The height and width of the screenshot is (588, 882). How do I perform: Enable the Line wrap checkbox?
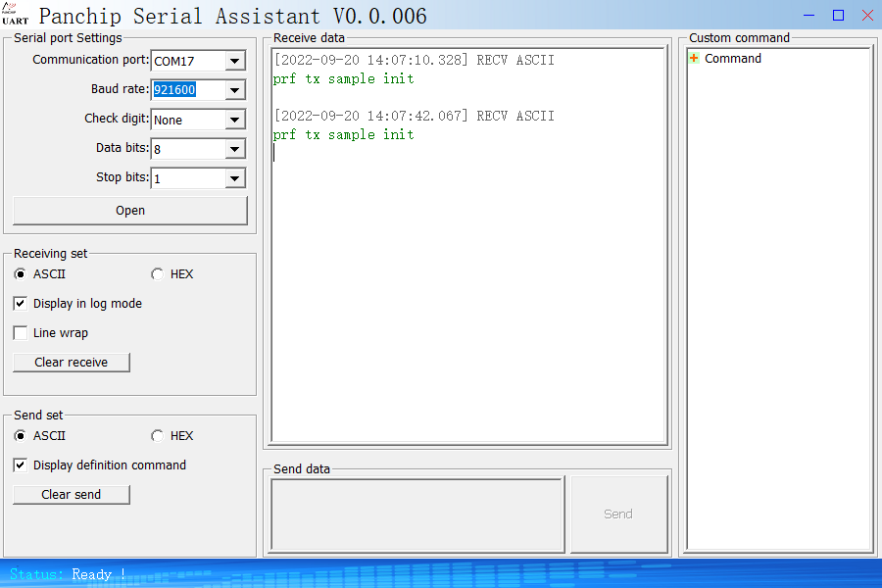pyautogui.click(x=21, y=333)
